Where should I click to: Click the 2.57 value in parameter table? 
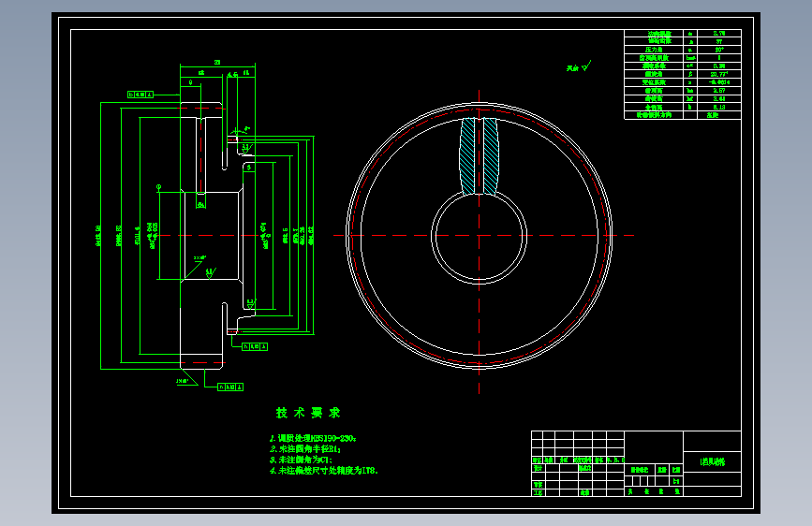[718, 91]
